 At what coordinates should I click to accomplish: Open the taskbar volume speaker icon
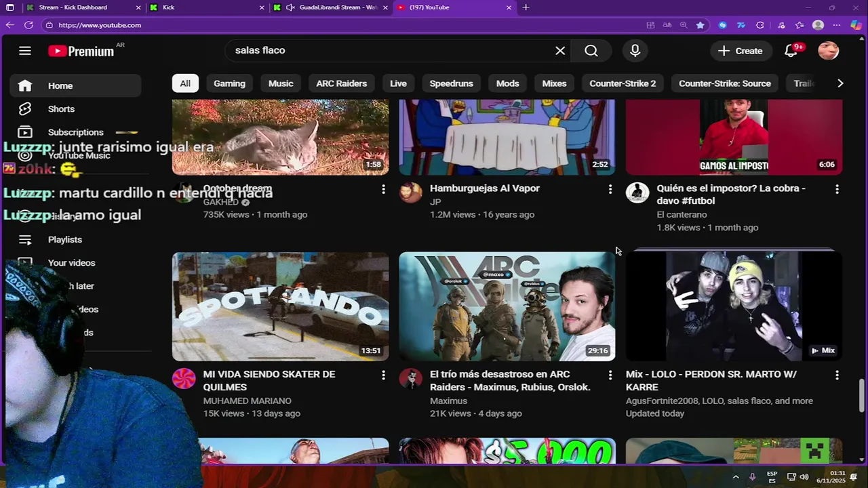click(x=804, y=477)
